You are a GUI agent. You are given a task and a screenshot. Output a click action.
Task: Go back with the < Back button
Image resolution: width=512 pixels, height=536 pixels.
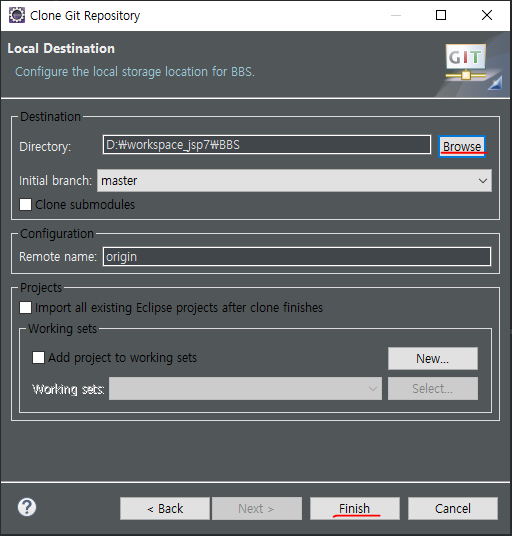165,509
